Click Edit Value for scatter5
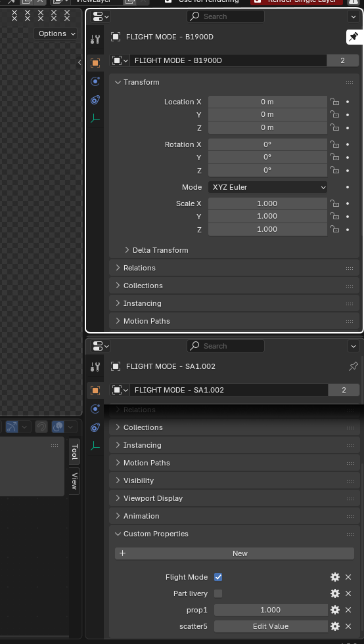364x644 pixels. click(x=271, y=626)
